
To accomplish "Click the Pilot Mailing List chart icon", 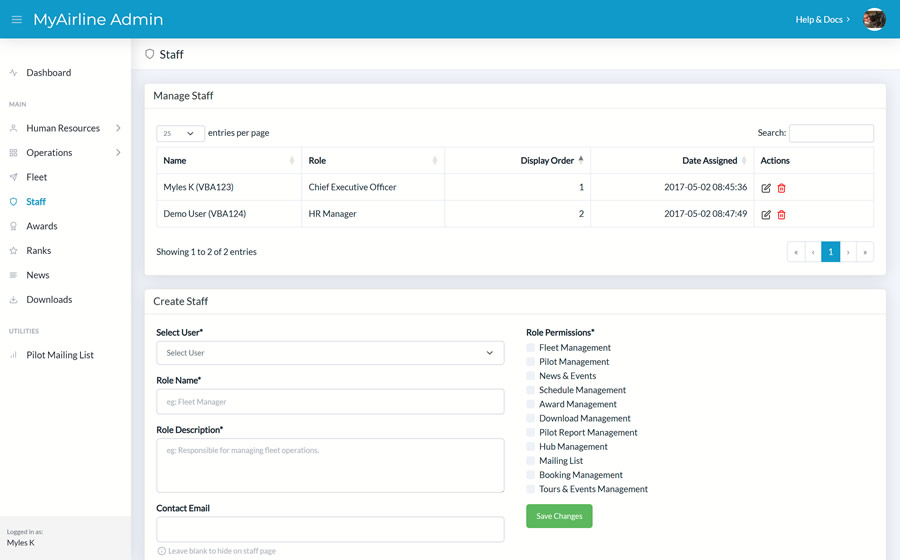I will click(x=13, y=355).
